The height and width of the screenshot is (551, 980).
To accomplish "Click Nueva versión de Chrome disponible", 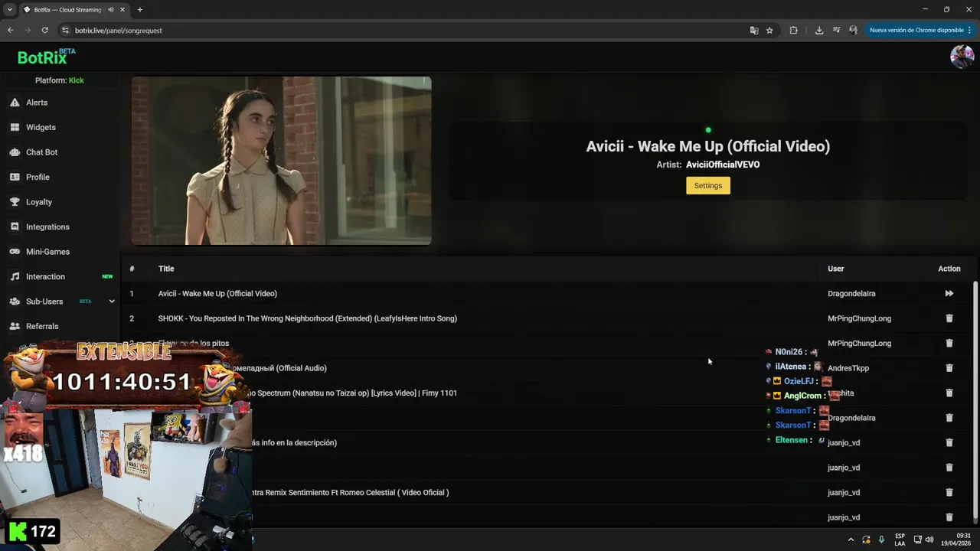I will tap(916, 31).
